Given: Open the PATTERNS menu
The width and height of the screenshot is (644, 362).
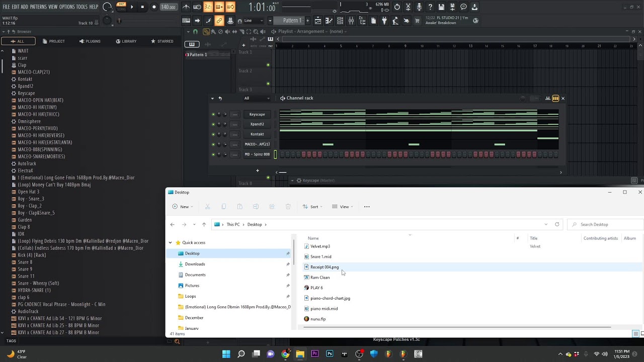Looking at the screenshot, I should (38, 7).
